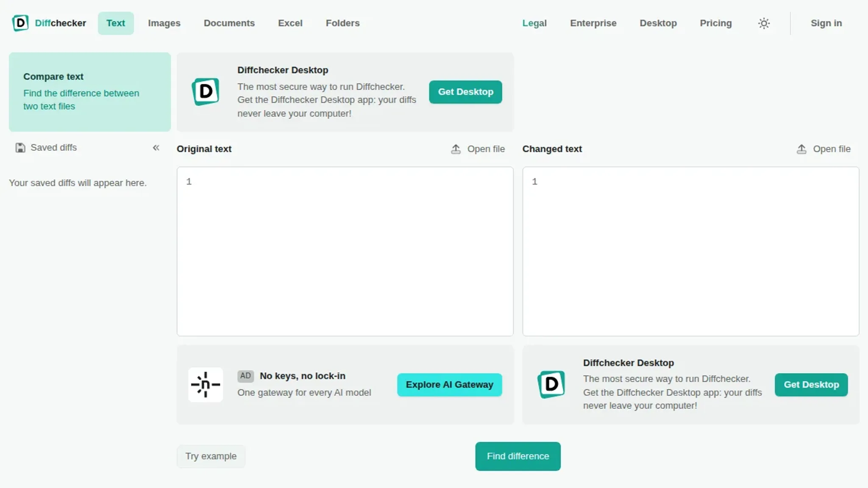Click the AD badge label
This screenshot has width=868, height=488.
tap(245, 376)
